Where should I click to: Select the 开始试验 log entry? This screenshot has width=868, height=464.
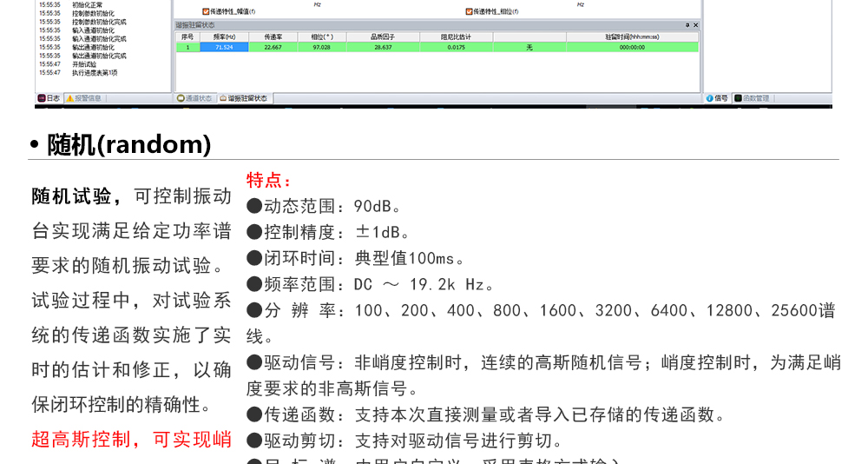[84, 64]
